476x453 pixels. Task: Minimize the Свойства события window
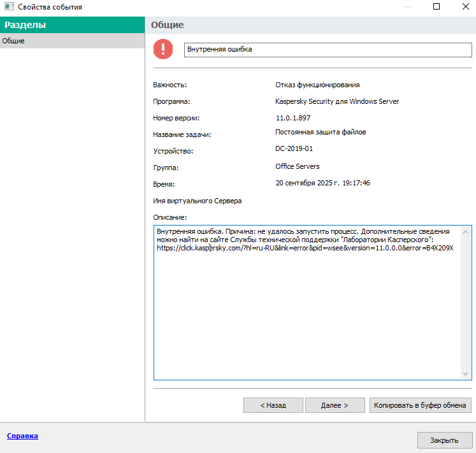[x=407, y=7]
